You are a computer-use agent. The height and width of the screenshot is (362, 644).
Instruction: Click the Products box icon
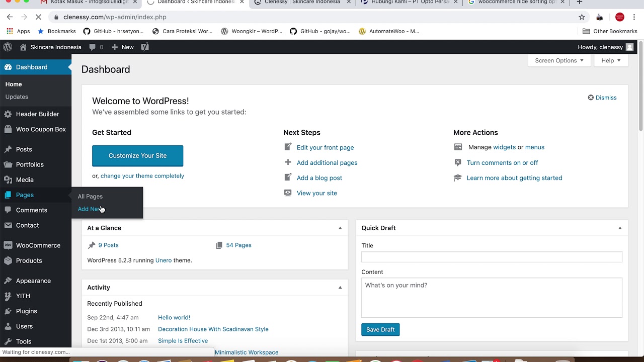8,260
